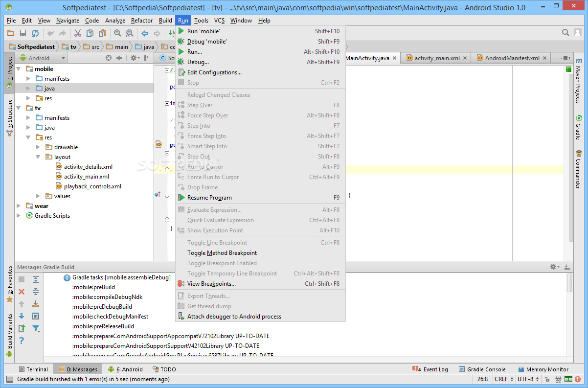Image resolution: width=588 pixels, height=388 pixels.
Task: Close messages using the red X icon
Action: coord(22,292)
